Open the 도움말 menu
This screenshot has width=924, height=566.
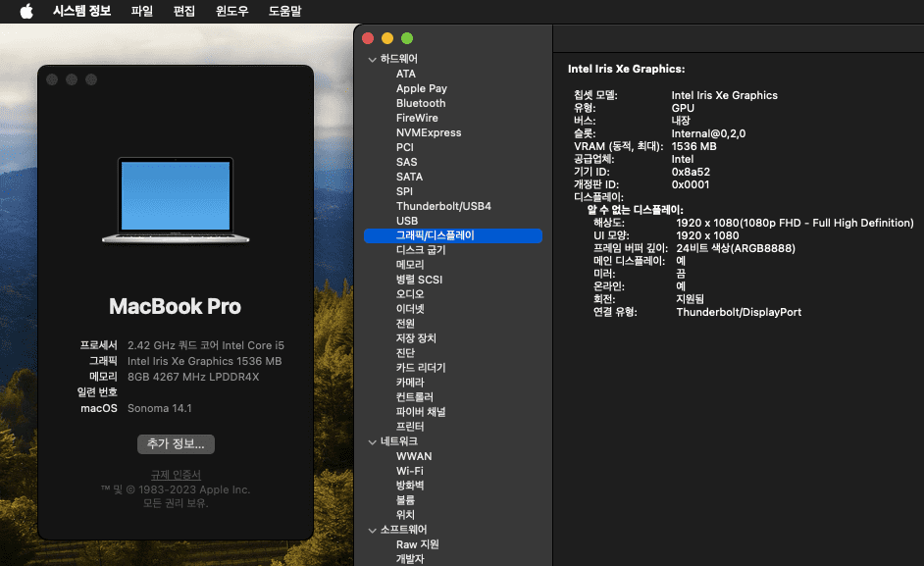pyautogui.click(x=284, y=11)
